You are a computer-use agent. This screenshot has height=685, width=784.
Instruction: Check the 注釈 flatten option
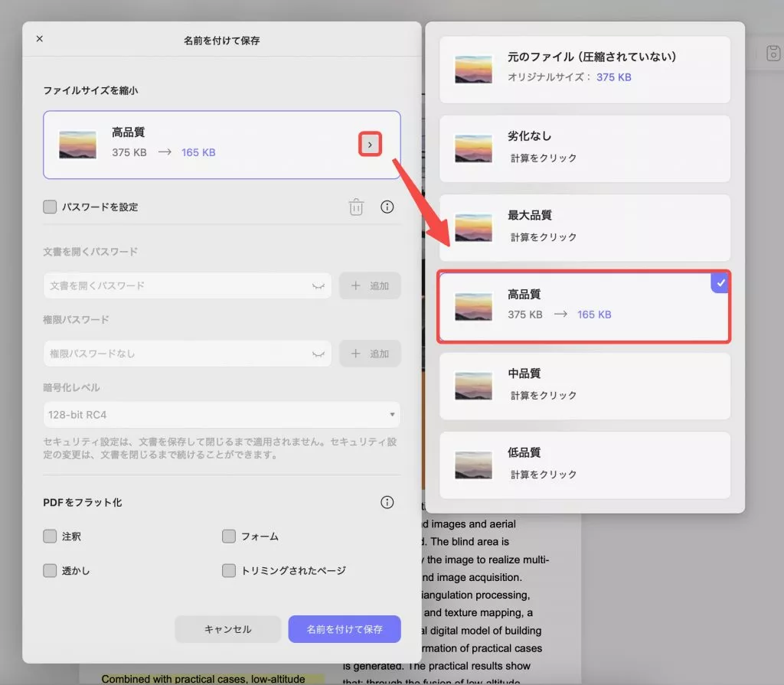(50, 537)
